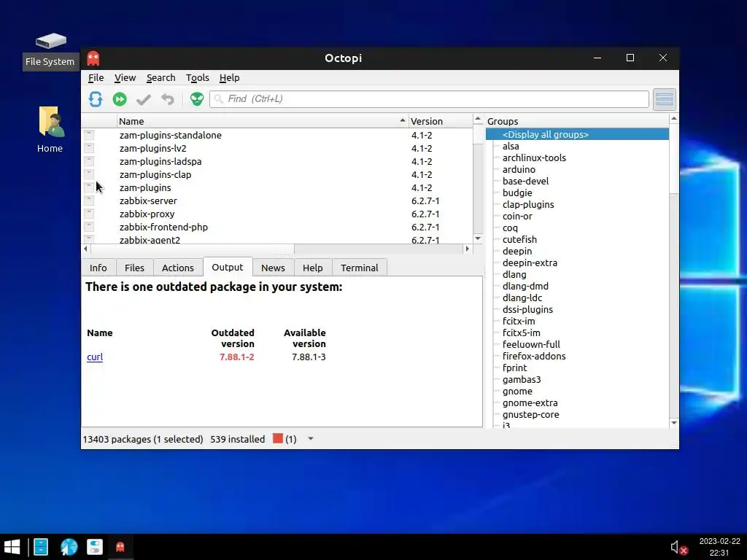
Task: Toggle the groups panel view button
Action: click(x=664, y=99)
